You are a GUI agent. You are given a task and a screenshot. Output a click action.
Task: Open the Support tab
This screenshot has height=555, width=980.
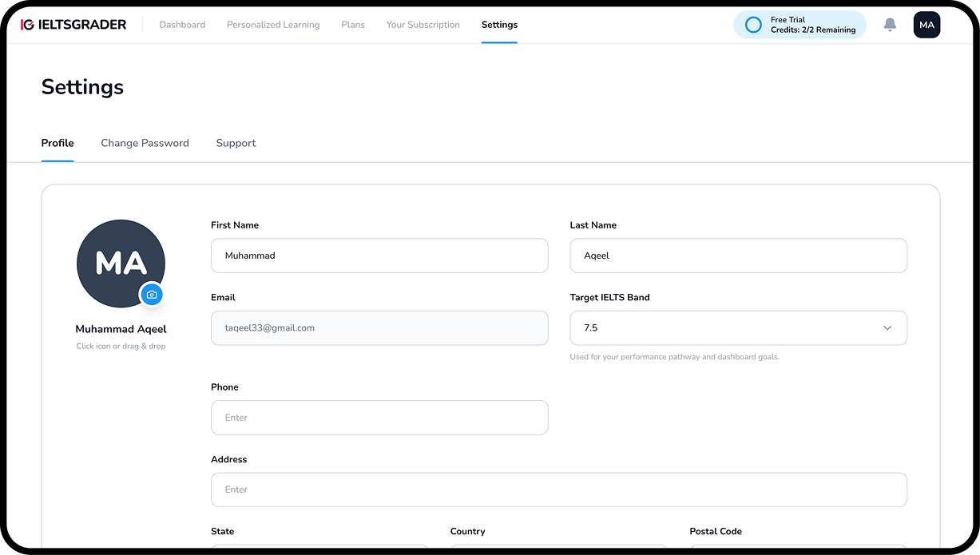tap(236, 143)
